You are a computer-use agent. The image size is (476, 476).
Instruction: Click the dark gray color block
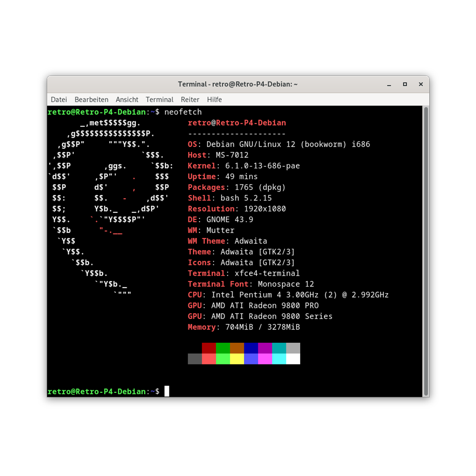pyautogui.click(x=195, y=359)
